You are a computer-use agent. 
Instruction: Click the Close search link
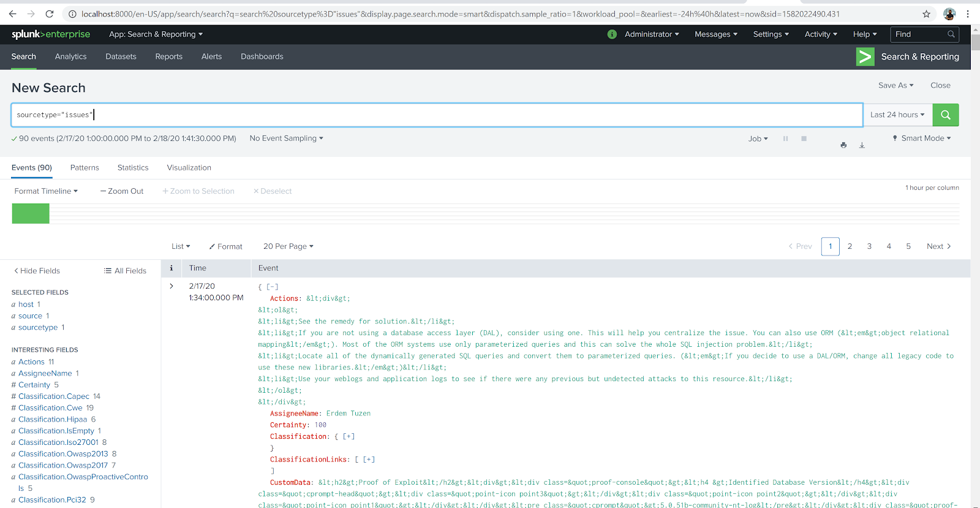click(x=940, y=85)
